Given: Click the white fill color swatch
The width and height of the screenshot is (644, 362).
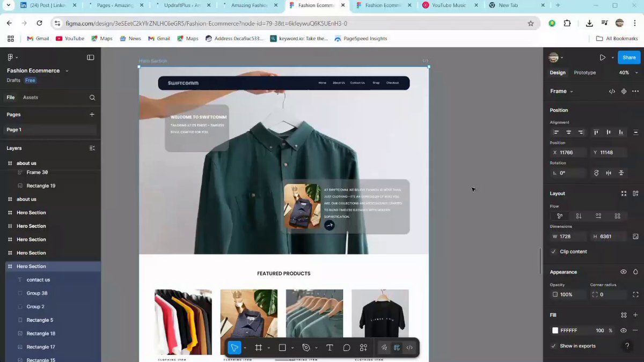Looking at the screenshot, I should tap(555, 330).
